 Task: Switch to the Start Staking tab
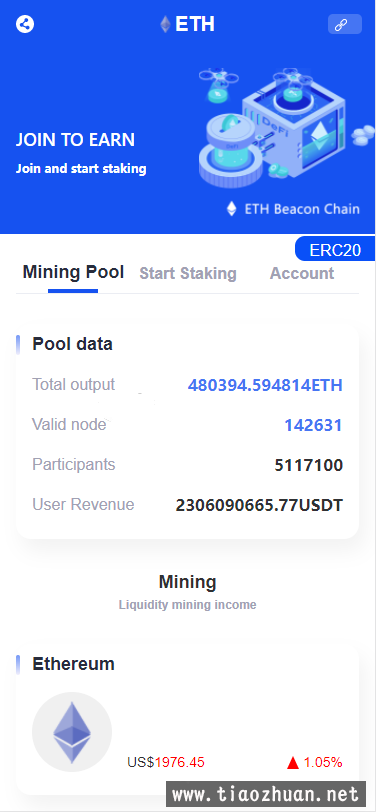(188, 273)
